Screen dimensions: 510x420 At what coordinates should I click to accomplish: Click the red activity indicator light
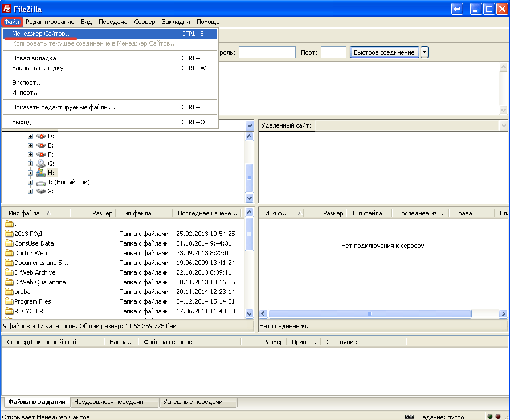click(498, 417)
